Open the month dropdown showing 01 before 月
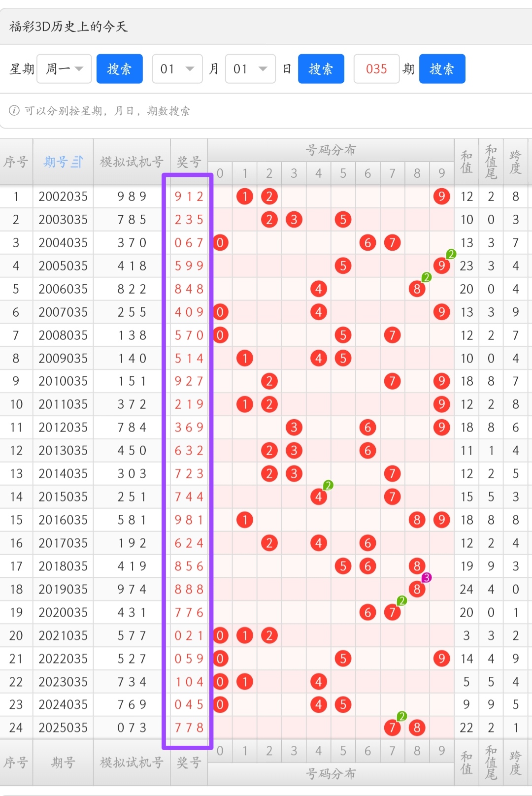 [x=177, y=68]
